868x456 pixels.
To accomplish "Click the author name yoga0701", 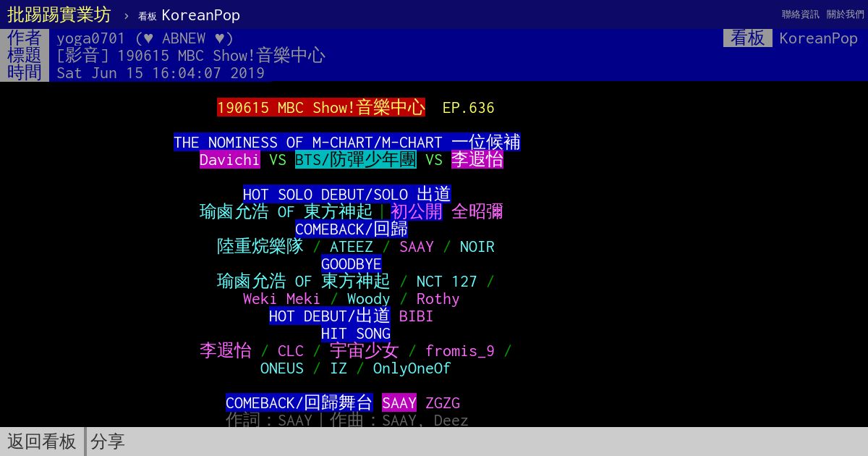I will point(91,38).
